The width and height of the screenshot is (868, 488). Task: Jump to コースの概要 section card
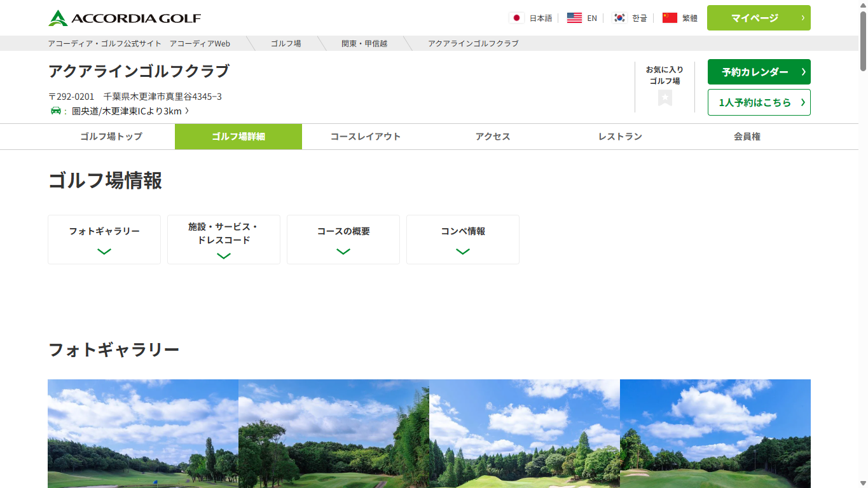point(343,240)
